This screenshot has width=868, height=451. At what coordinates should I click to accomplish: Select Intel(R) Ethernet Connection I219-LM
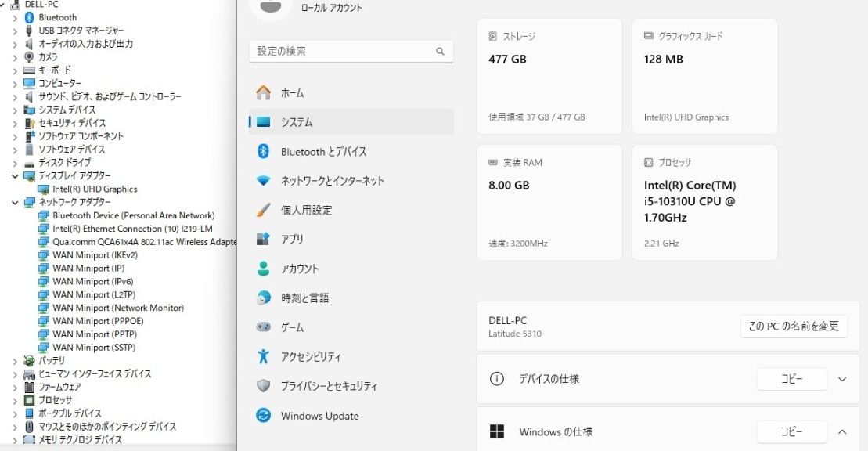tap(125, 229)
